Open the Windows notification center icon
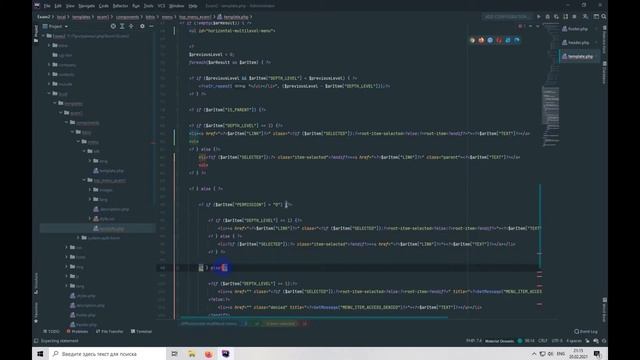Viewport: 640px width, 360px height. 597,353
